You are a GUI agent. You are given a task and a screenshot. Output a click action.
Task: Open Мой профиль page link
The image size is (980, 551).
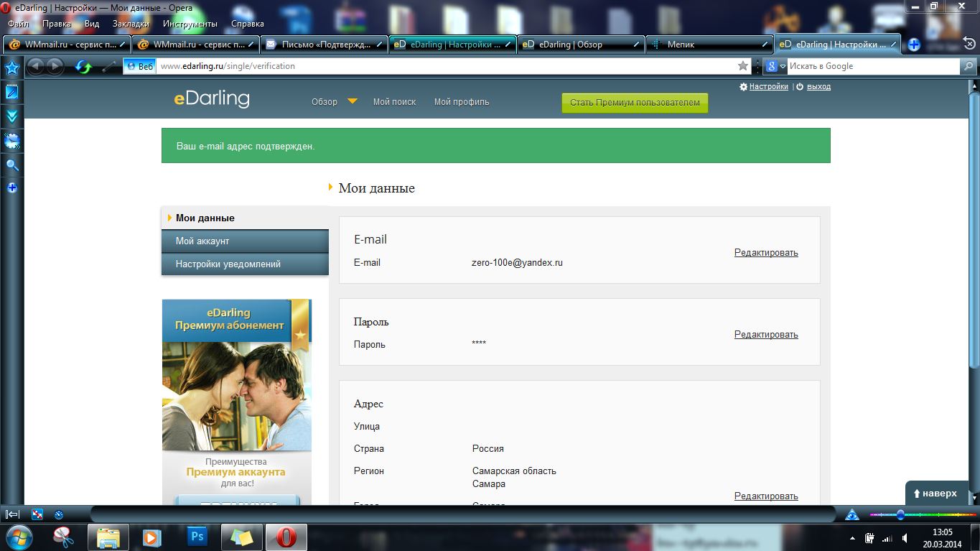[462, 102]
